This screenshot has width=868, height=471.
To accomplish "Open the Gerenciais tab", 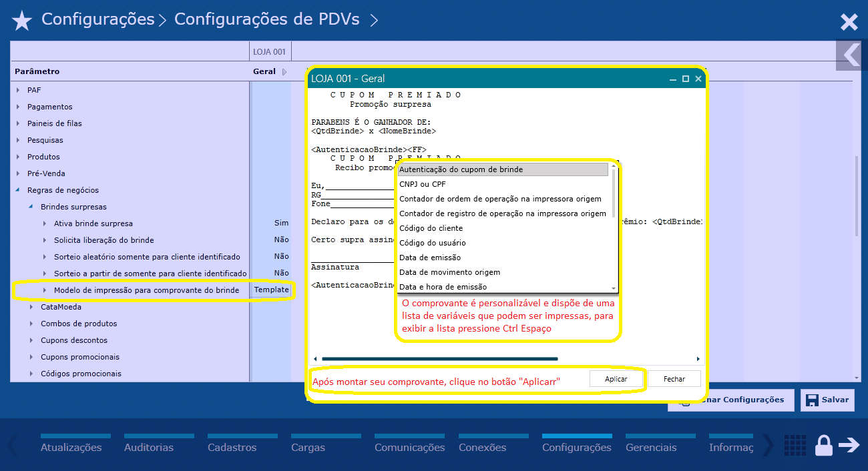I will pyautogui.click(x=651, y=447).
